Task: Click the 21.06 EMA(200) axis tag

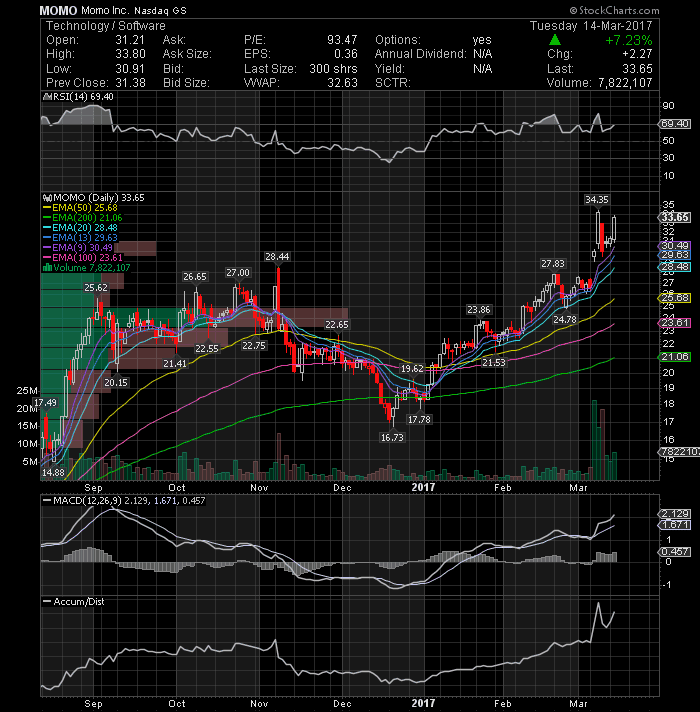Action: click(675, 357)
